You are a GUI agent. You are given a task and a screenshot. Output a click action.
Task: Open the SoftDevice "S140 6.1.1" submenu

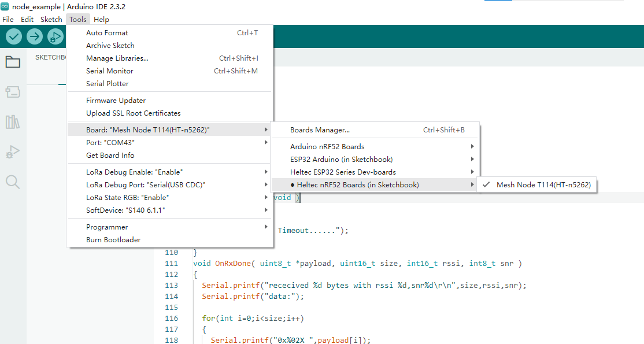[125, 210]
